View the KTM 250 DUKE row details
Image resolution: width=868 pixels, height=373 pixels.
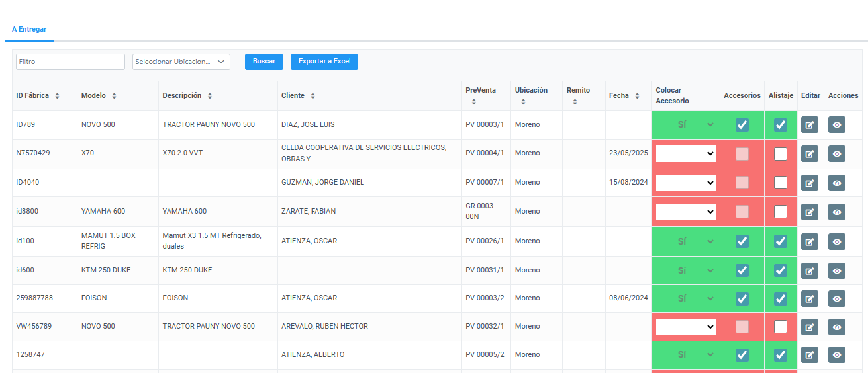837,270
